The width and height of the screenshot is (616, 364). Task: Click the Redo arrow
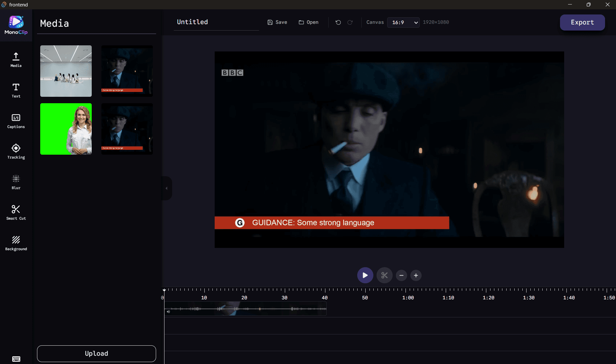(x=350, y=22)
